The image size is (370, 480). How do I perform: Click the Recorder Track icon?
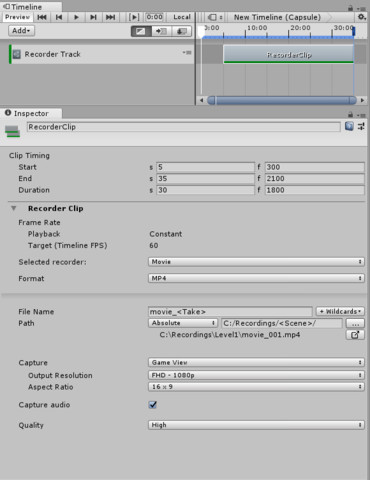17,54
